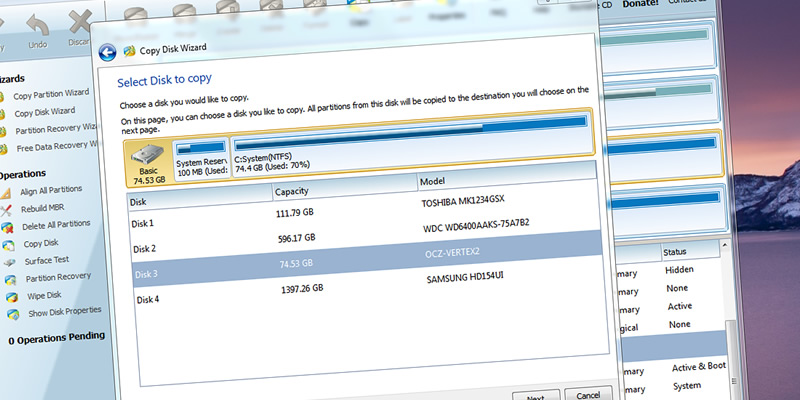The image size is (800, 400).
Task: Go back with the blue arrow button
Action: pyautogui.click(x=107, y=52)
